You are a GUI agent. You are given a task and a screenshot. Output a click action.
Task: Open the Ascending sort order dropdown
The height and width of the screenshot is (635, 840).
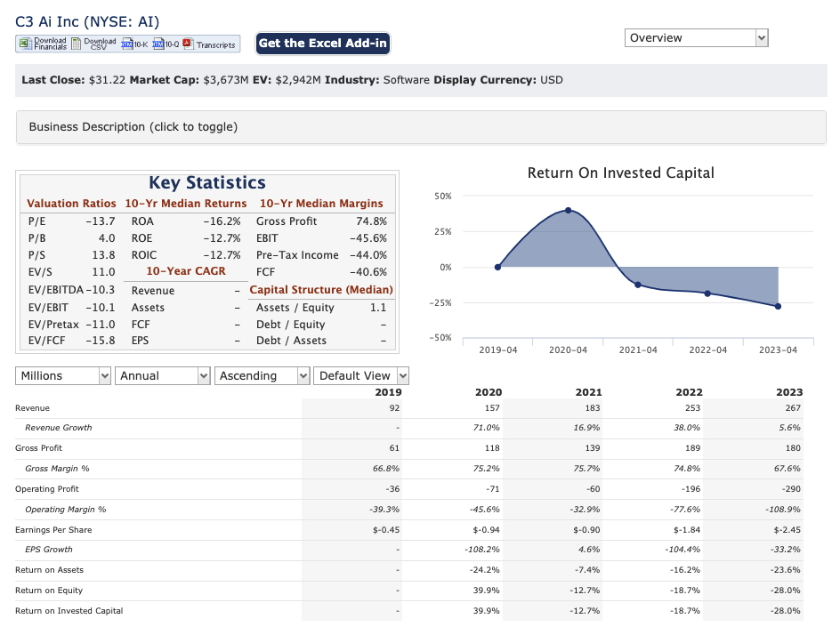(x=262, y=376)
